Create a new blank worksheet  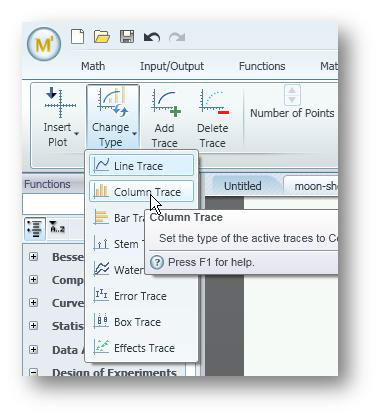point(77,37)
